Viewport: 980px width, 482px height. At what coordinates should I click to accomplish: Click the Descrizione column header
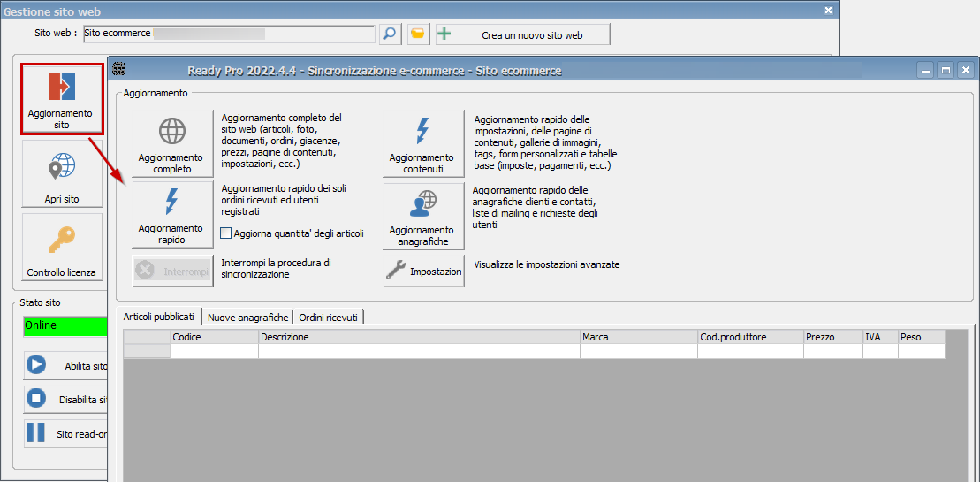(419, 337)
